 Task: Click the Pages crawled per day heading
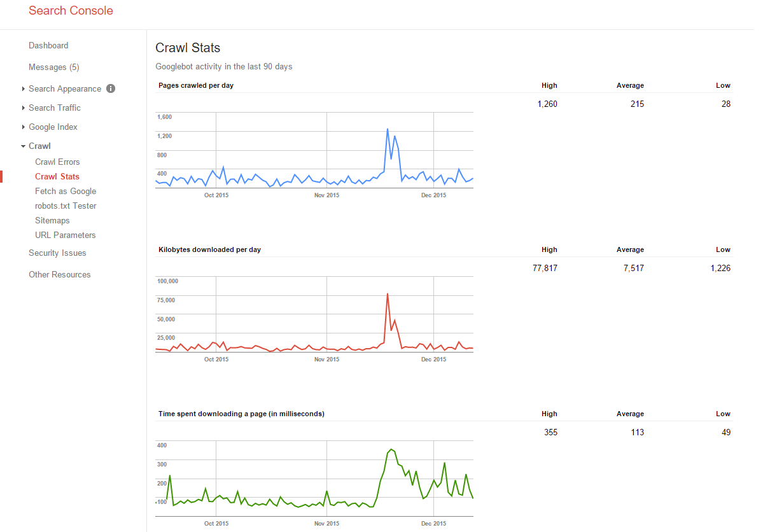pyautogui.click(x=196, y=86)
